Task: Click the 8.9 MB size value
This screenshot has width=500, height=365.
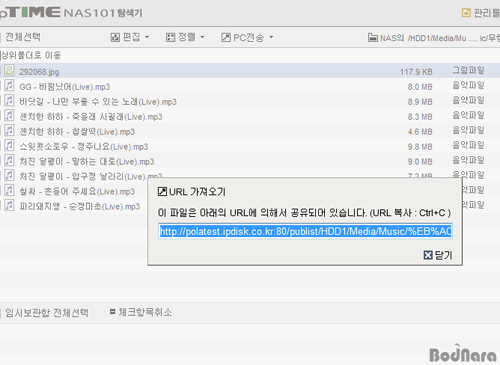Action: coord(420,102)
